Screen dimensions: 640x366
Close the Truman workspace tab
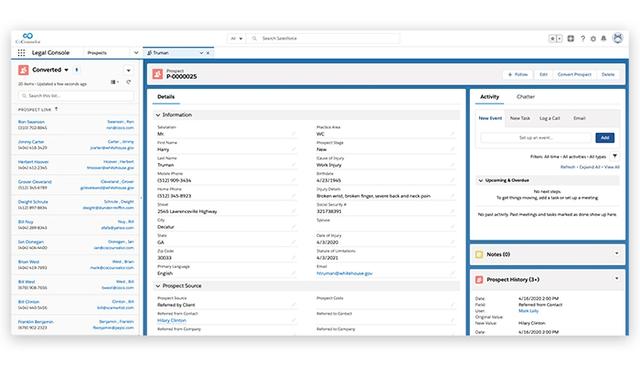(x=208, y=53)
